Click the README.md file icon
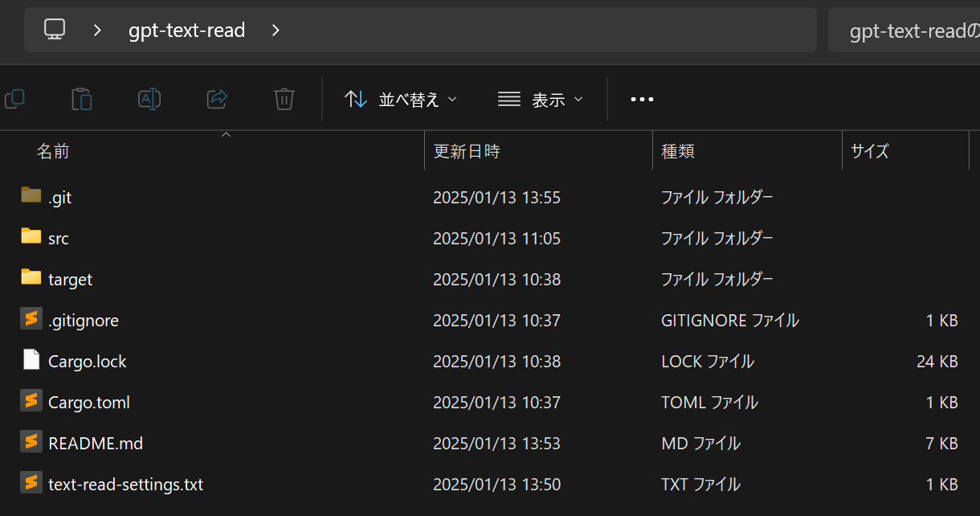The height and width of the screenshot is (516, 980). point(31,441)
